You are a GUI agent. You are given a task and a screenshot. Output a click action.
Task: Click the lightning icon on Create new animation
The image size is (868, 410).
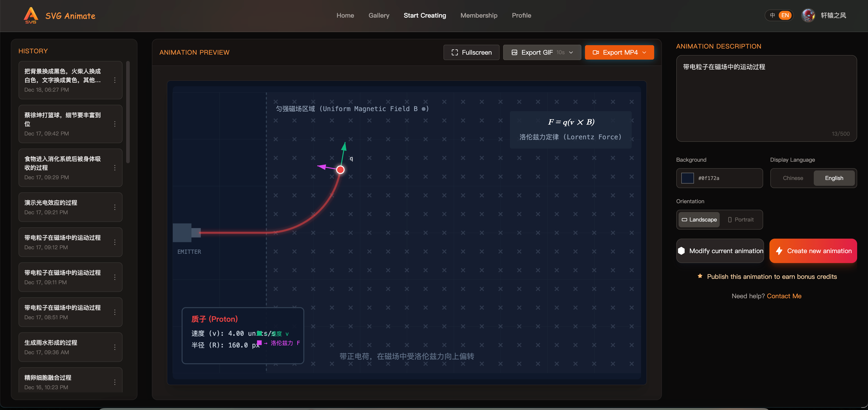(779, 251)
